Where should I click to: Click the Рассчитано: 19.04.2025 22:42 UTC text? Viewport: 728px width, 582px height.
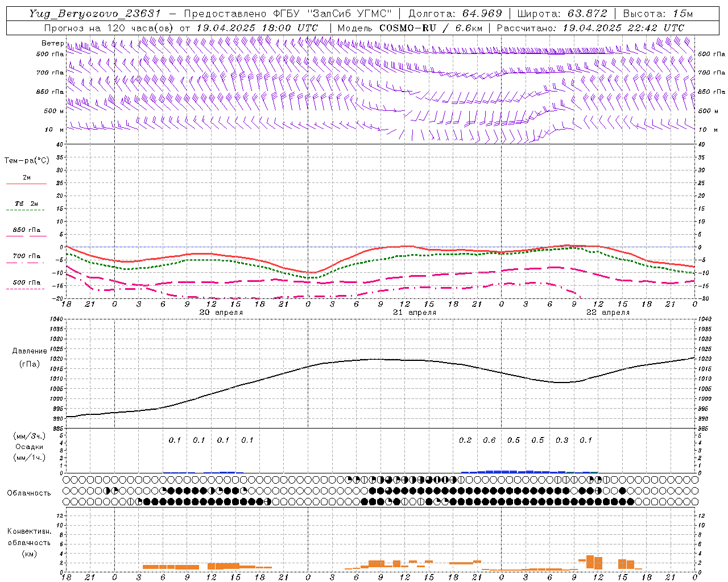tap(590, 27)
